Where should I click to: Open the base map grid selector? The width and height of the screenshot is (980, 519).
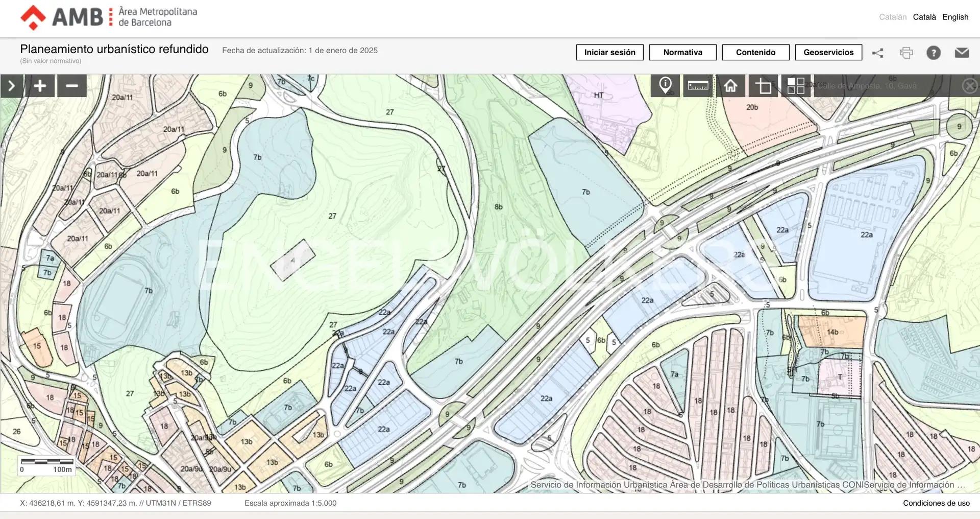point(796,85)
